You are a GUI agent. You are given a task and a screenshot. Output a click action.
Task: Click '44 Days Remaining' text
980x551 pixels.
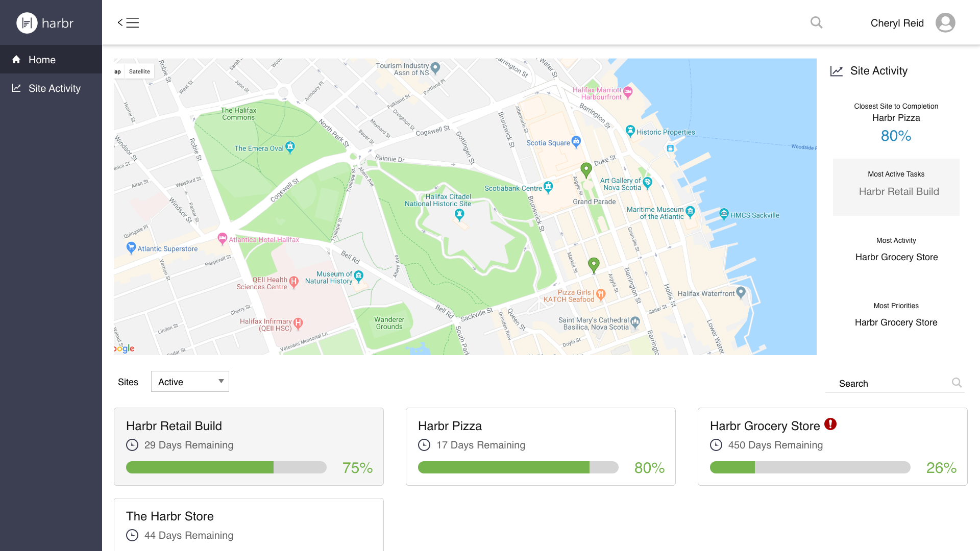click(189, 535)
